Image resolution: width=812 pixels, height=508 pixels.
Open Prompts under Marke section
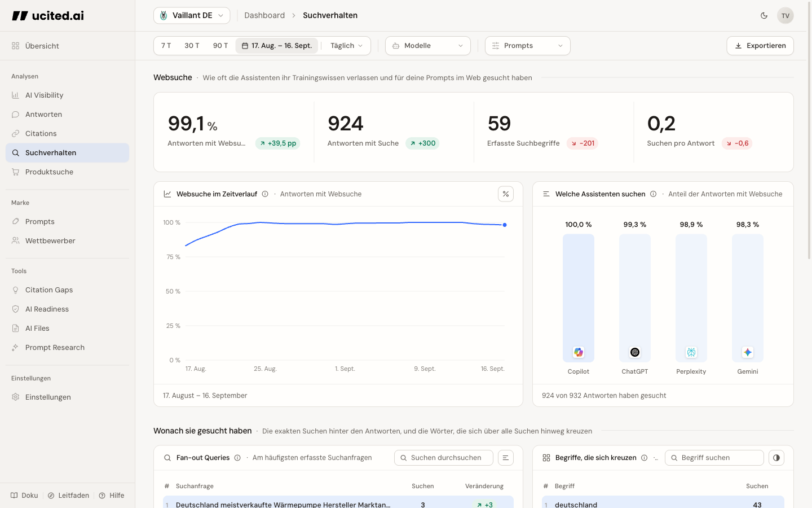coord(67,222)
